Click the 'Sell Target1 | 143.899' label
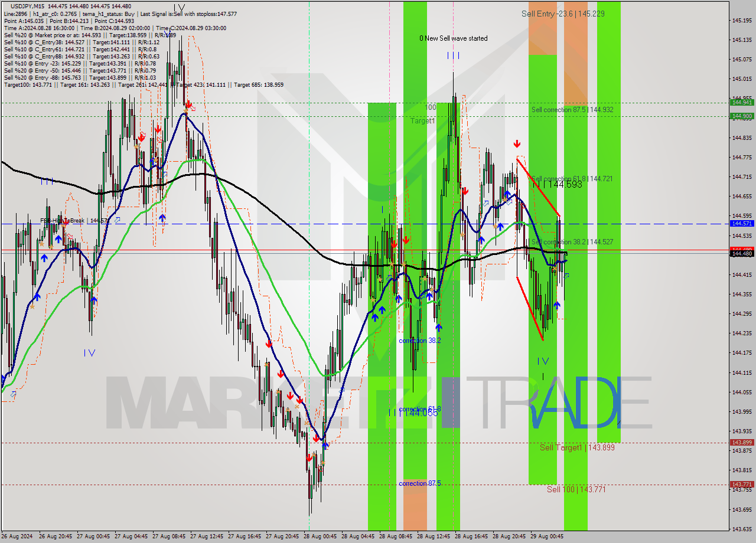 pos(577,447)
